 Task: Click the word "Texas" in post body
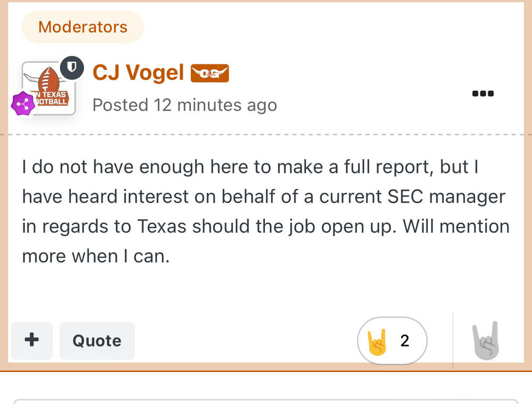[x=162, y=227]
